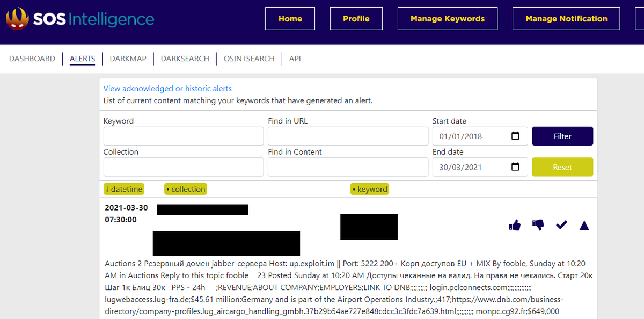
Task: Open the Profile button
Action: click(x=356, y=19)
